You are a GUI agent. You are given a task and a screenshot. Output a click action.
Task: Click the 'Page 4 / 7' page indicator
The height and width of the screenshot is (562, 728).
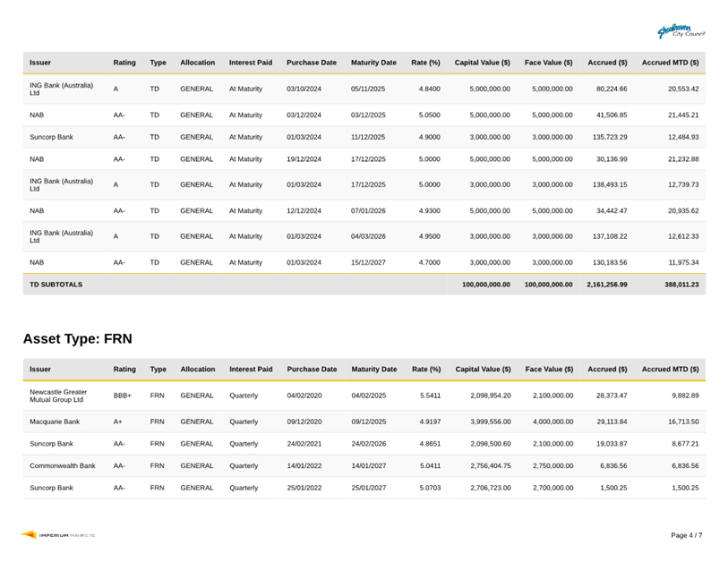click(x=686, y=535)
